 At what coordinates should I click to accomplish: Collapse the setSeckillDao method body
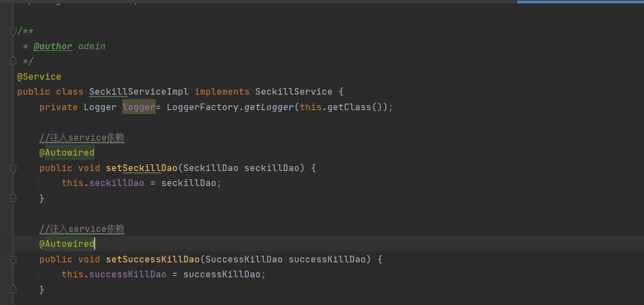pos(13,168)
